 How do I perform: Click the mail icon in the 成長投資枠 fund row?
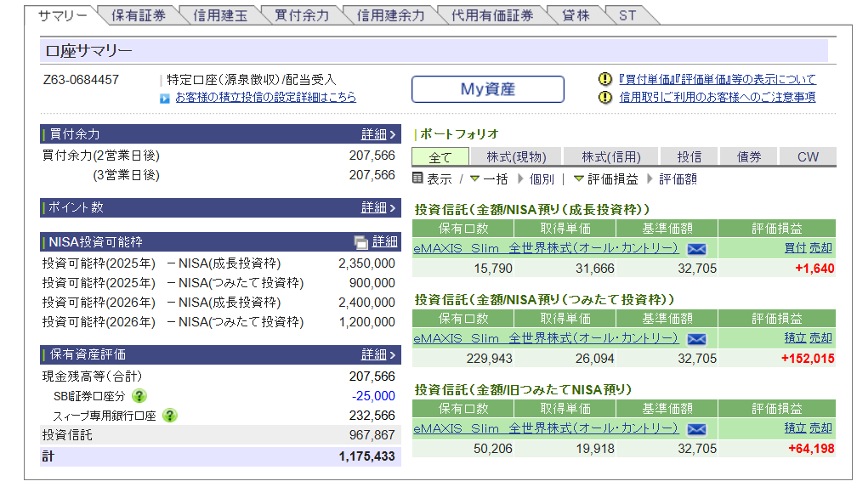696,249
